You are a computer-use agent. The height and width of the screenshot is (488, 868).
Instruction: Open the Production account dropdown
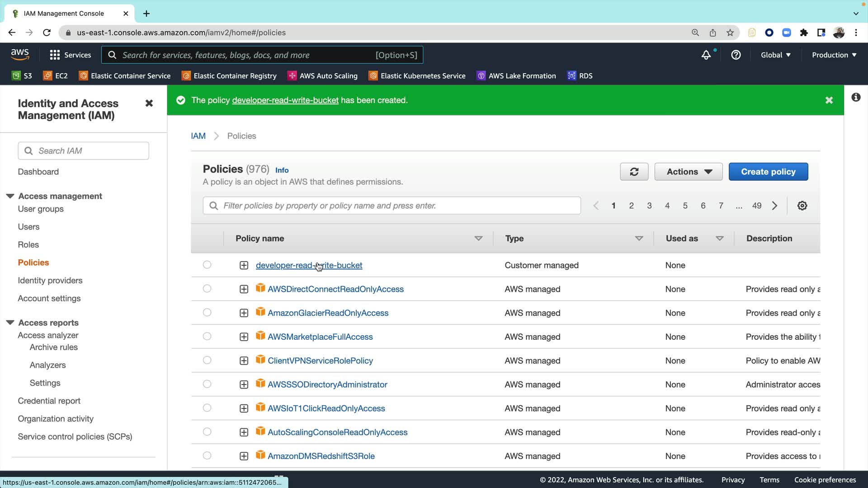[x=834, y=55]
